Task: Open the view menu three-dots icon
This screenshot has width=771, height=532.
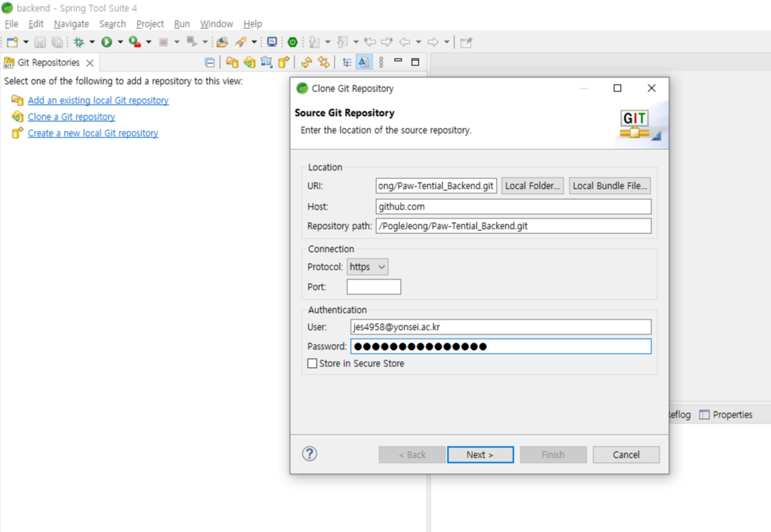Action: (381, 62)
